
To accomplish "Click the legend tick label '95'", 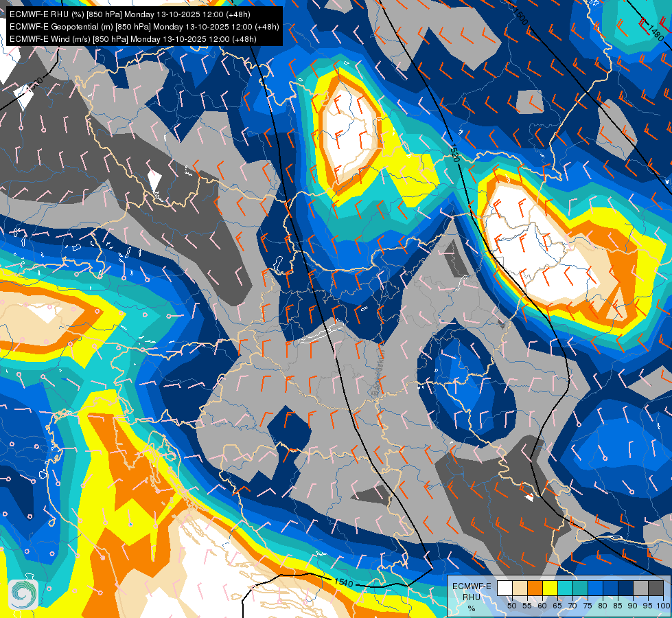I will (x=647, y=606).
